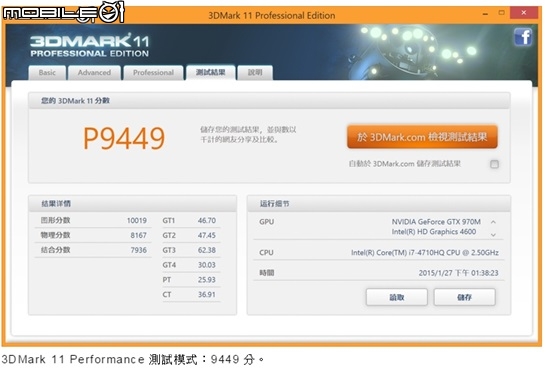Select the P9449 score text
The height and width of the screenshot is (370, 554).
124,138
